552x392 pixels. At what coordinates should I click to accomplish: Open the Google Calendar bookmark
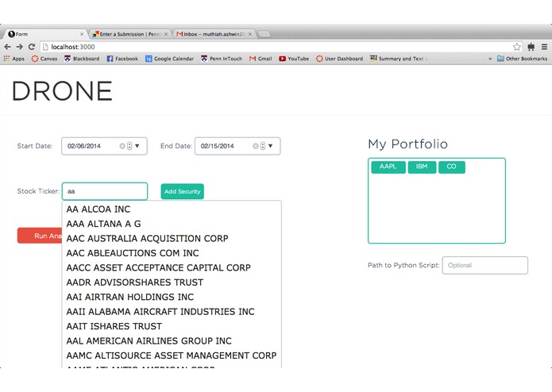[x=169, y=59]
